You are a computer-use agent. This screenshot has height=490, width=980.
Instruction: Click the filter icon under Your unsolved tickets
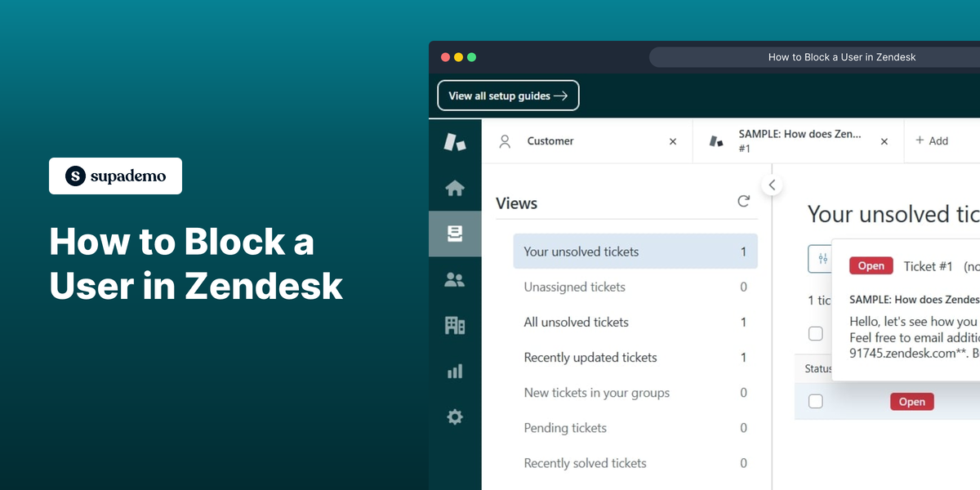821,258
